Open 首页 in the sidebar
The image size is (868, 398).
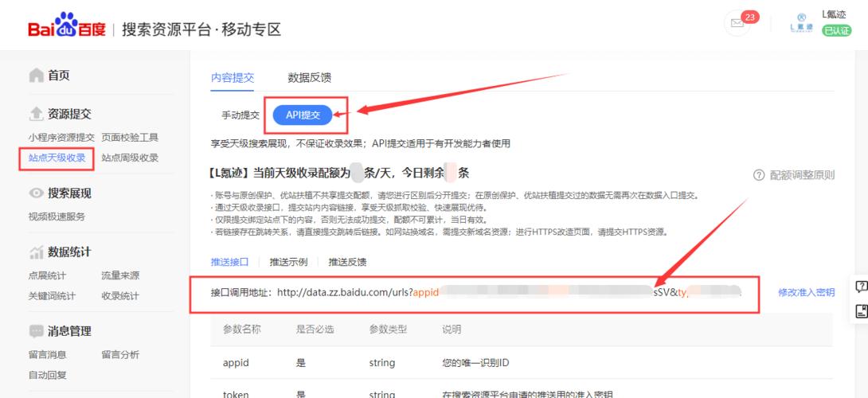59,76
